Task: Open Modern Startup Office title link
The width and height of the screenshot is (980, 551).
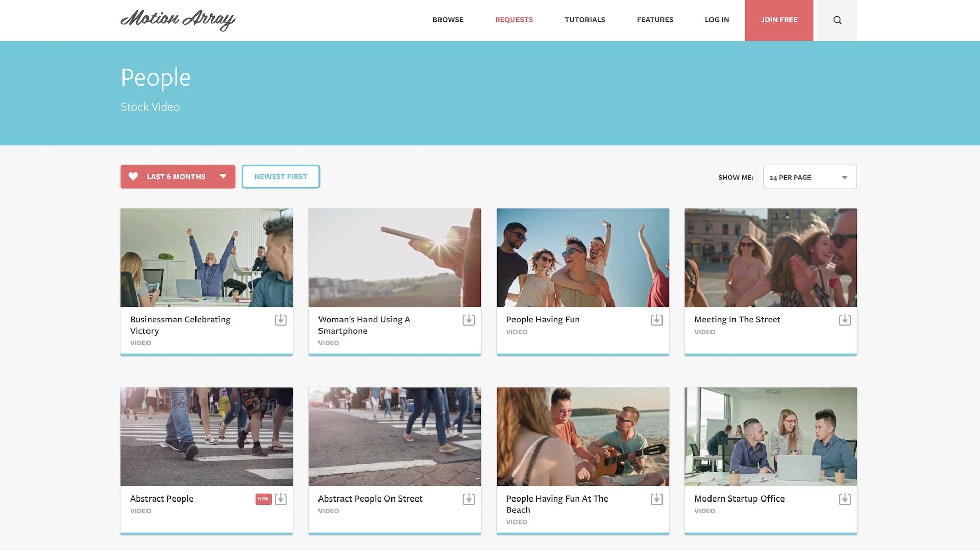Action: (739, 498)
